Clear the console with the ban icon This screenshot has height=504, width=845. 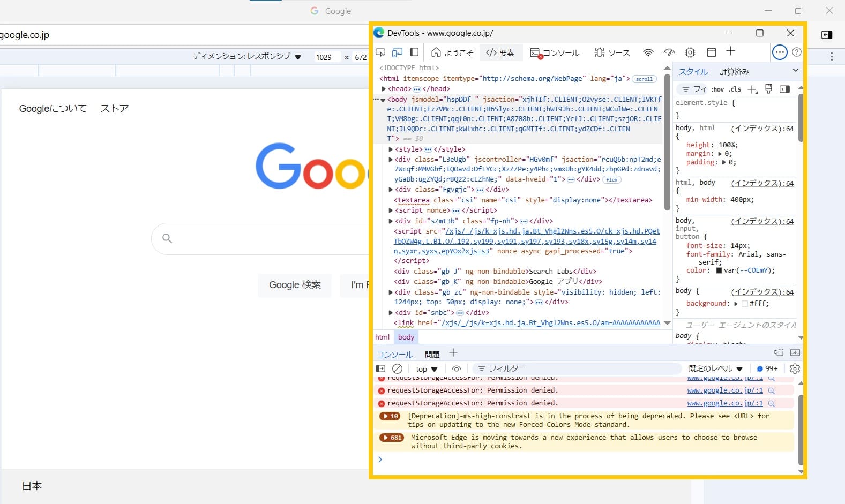tap(397, 368)
